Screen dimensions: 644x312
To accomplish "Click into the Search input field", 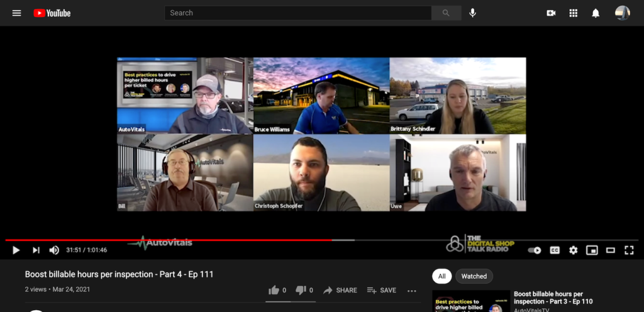I will click(x=297, y=13).
